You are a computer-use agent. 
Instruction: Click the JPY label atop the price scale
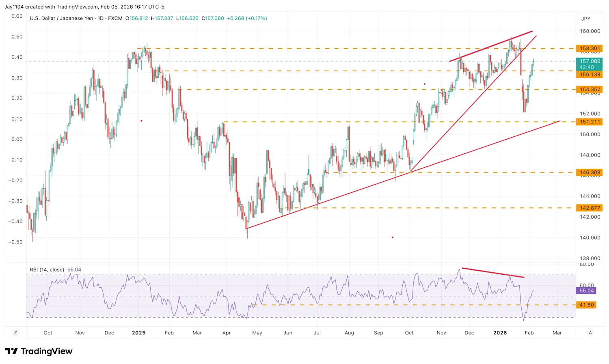point(585,18)
